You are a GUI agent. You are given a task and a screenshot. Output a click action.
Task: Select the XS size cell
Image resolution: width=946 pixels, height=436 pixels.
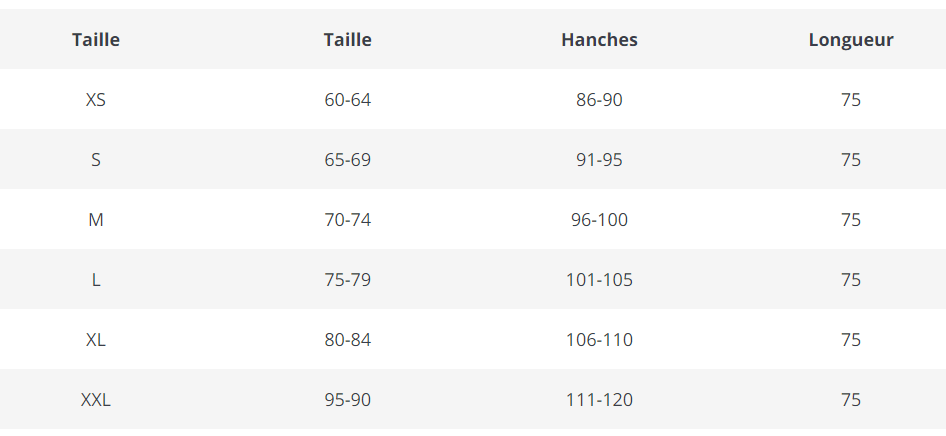[x=96, y=100]
